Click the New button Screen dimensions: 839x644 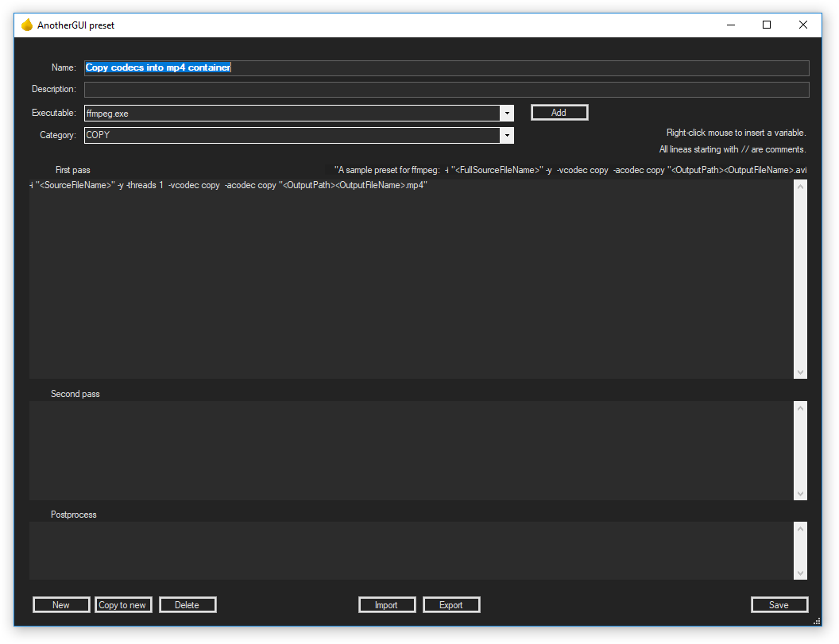pos(61,605)
